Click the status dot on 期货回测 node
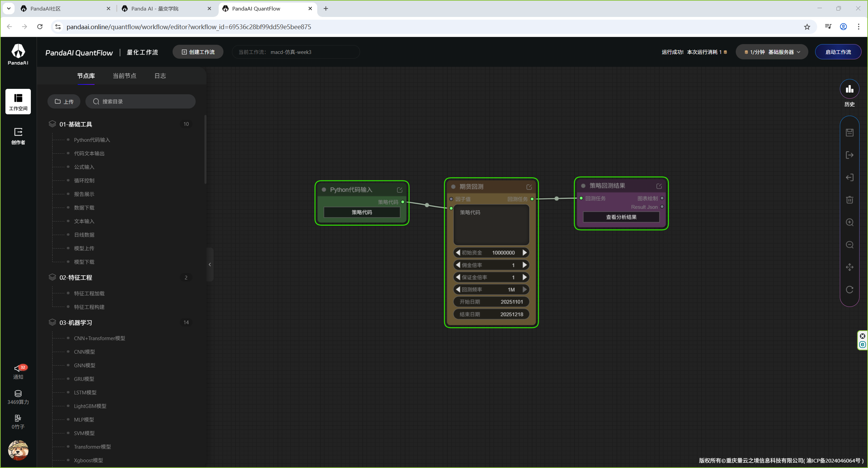The image size is (868, 468). (453, 187)
